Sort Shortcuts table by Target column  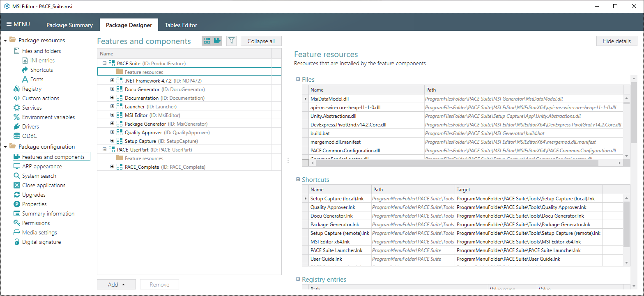click(529, 189)
